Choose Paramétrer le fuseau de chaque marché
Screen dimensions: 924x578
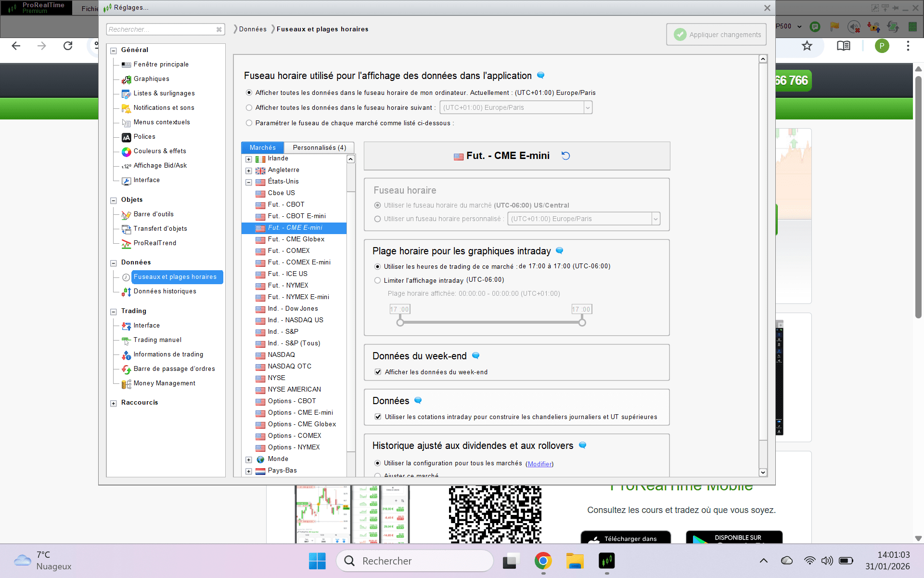(x=249, y=123)
